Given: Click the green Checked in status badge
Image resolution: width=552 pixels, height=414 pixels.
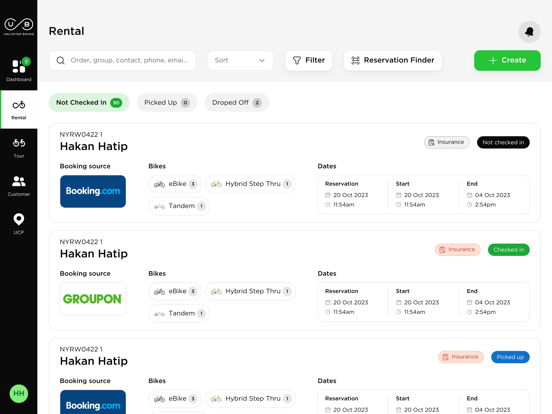Looking at the screenshot, I should pos(509,250).
